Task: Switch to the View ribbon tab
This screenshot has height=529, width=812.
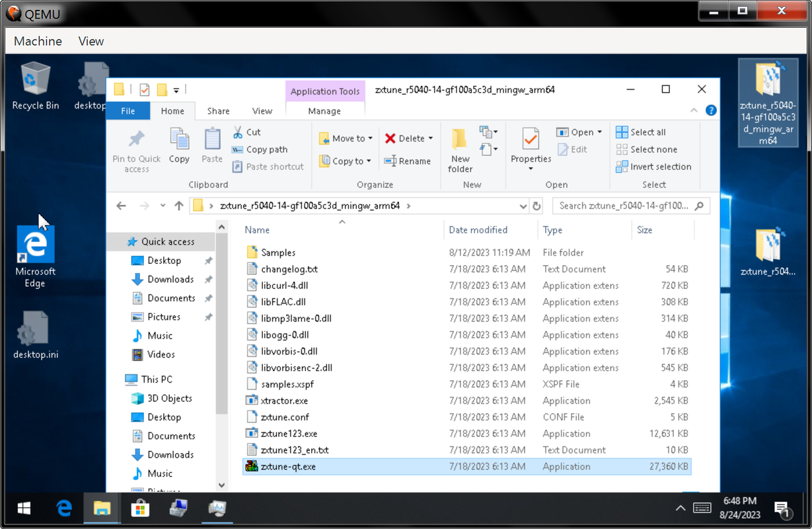Action: click(x=262, y=111)
